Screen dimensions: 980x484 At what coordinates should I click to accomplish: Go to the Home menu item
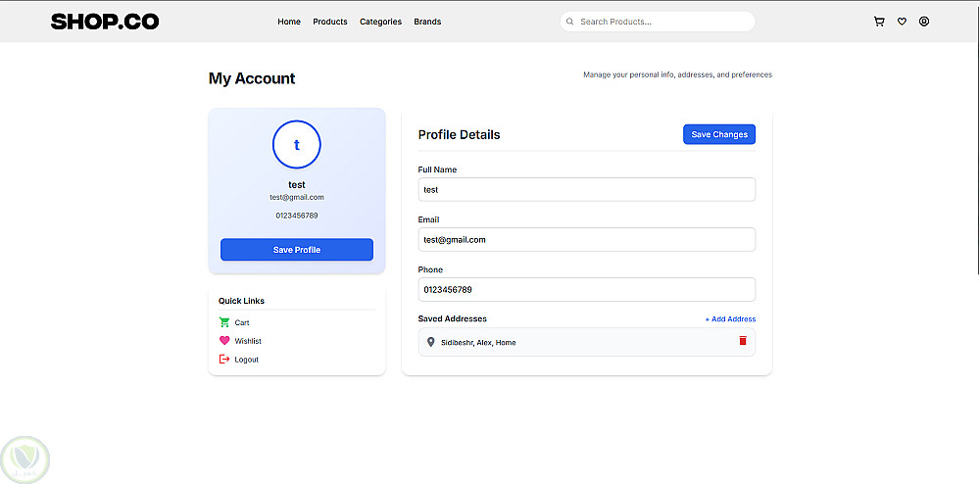pyautogui.click(x=289, y=22)
